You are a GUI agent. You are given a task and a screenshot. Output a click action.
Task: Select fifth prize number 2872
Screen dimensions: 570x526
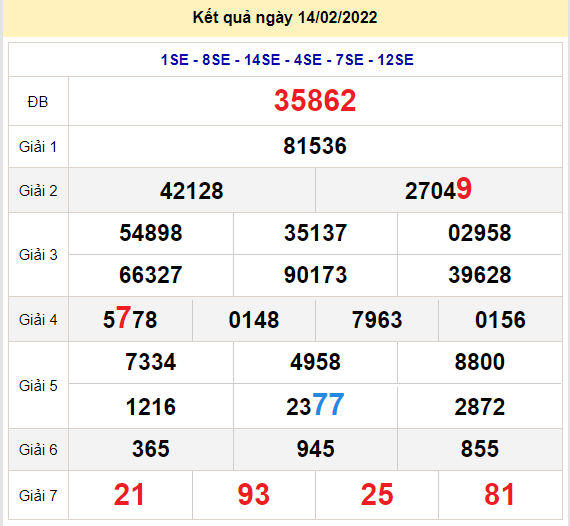click(x=479, y=407)
